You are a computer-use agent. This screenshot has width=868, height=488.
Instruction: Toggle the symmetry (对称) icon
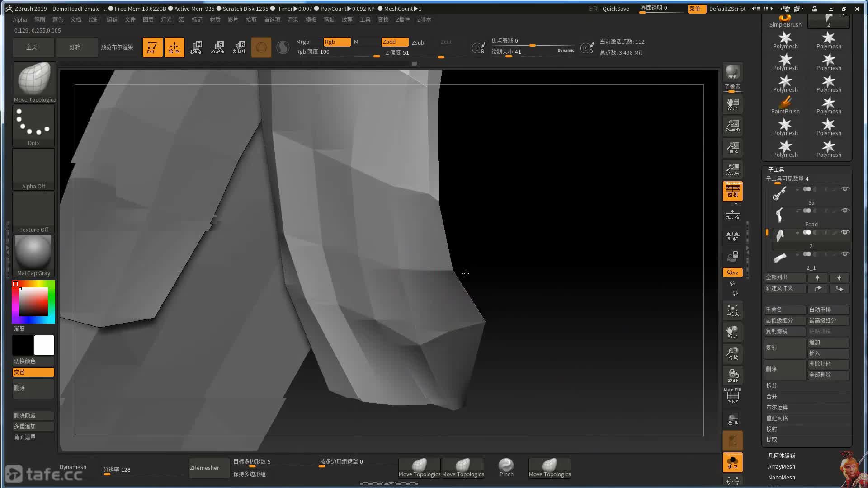pyautogui.click(x=732, y=236)
